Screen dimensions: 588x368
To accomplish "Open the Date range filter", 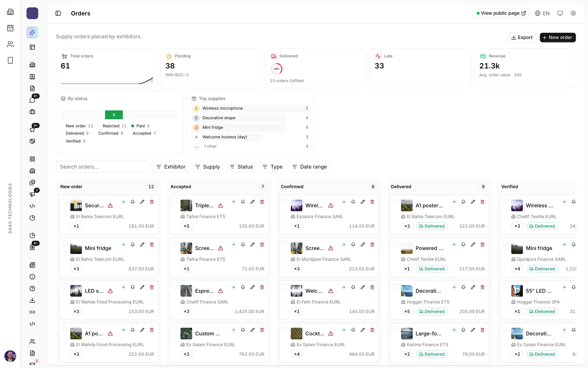I will (x=309, y=167).
